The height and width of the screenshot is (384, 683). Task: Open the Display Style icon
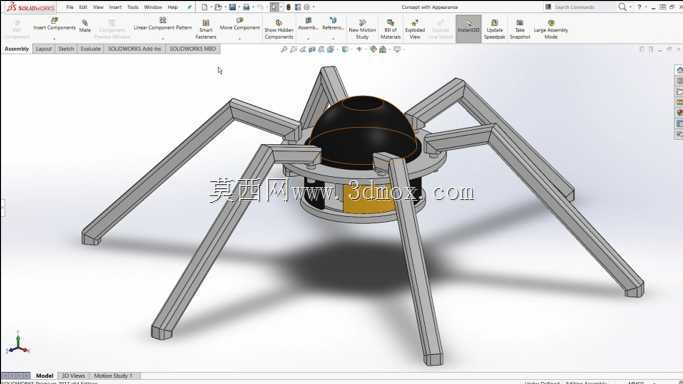pos(345,50)
